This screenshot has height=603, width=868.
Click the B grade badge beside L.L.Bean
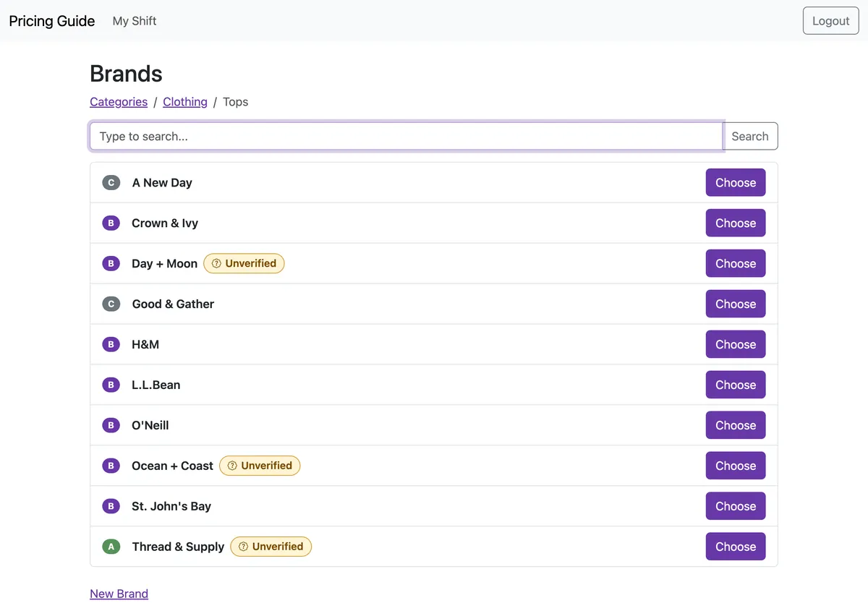pos(111,385)
